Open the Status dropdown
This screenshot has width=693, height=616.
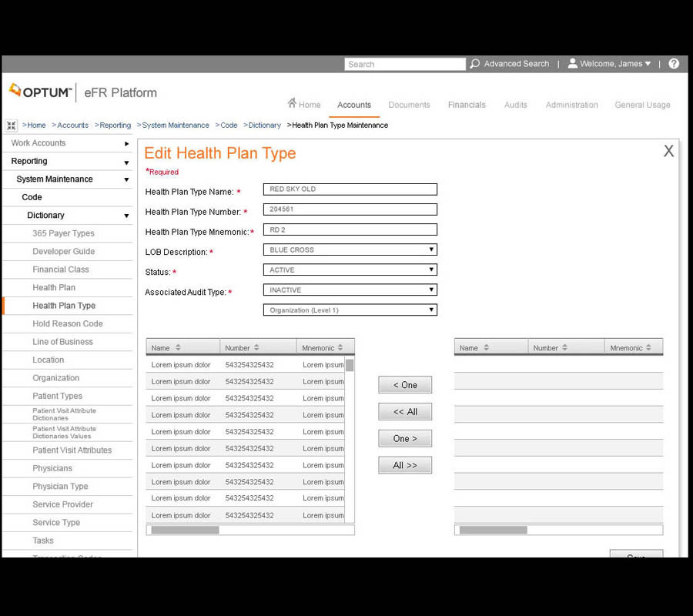click(431, 269)
